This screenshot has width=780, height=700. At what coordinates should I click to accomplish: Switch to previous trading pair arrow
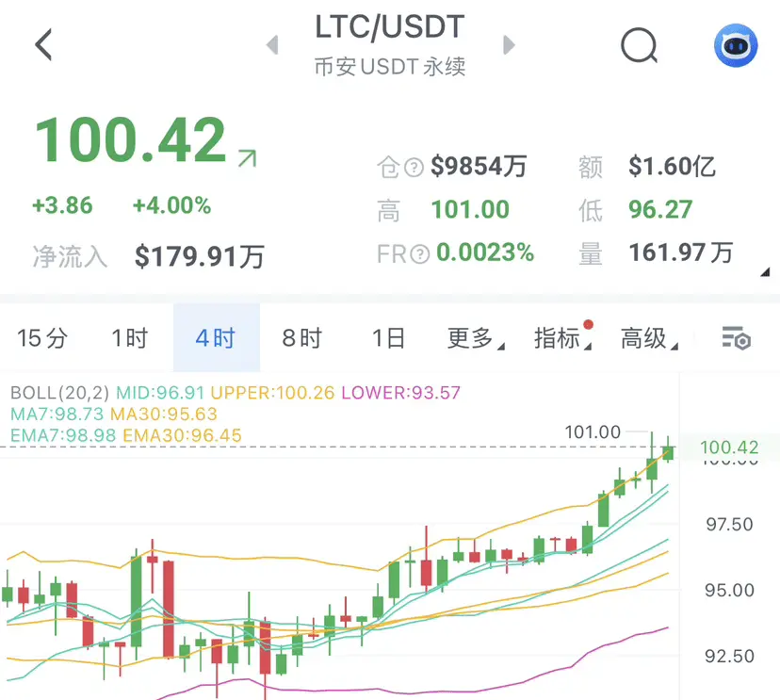tap(272, 45)
